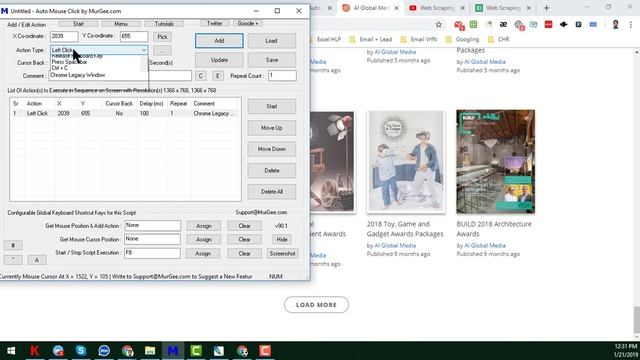Click the green grid extension icon
This screenshot has height=360, width=640.
(x=473, y=24)
